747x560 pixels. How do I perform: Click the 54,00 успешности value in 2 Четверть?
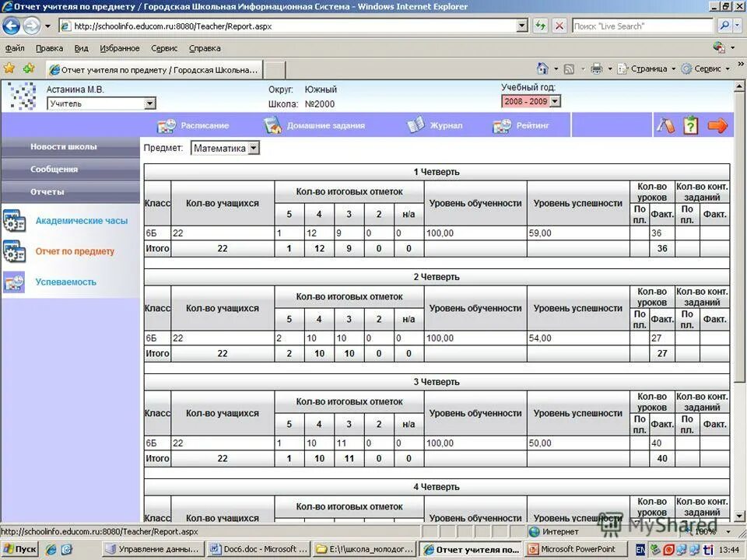click(x=540, y=338)
